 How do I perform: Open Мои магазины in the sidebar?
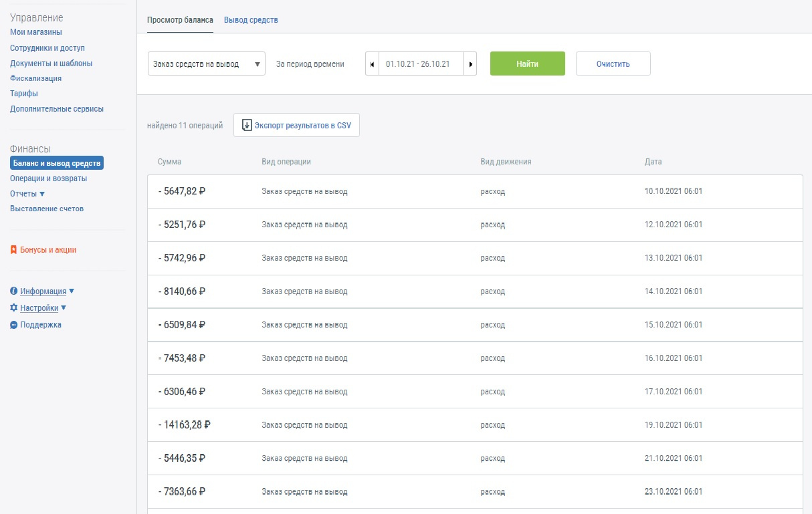pos(36,32)
